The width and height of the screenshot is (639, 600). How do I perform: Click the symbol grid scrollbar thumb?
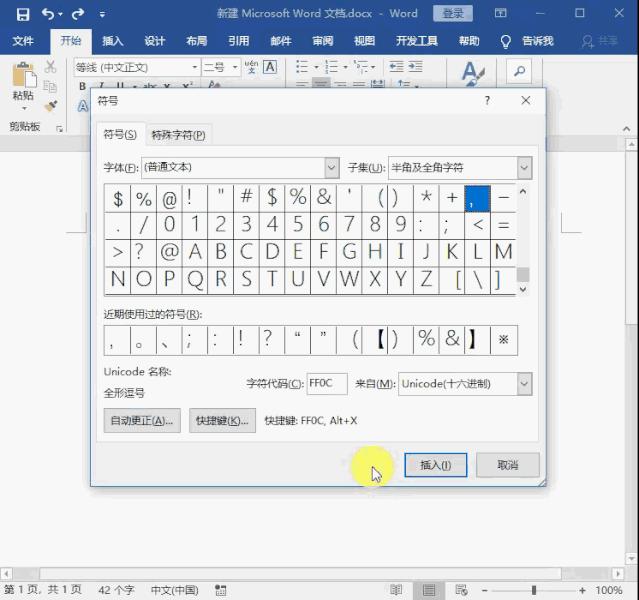523,274
